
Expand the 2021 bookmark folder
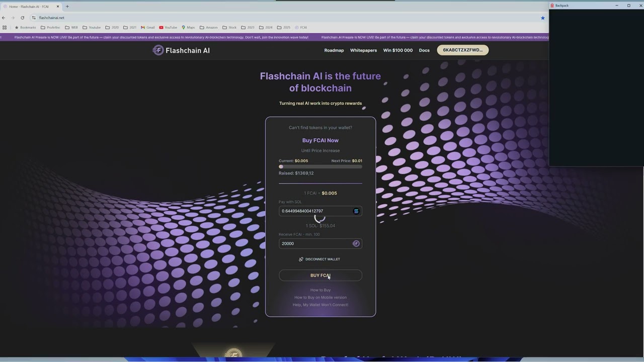(130, 28)
